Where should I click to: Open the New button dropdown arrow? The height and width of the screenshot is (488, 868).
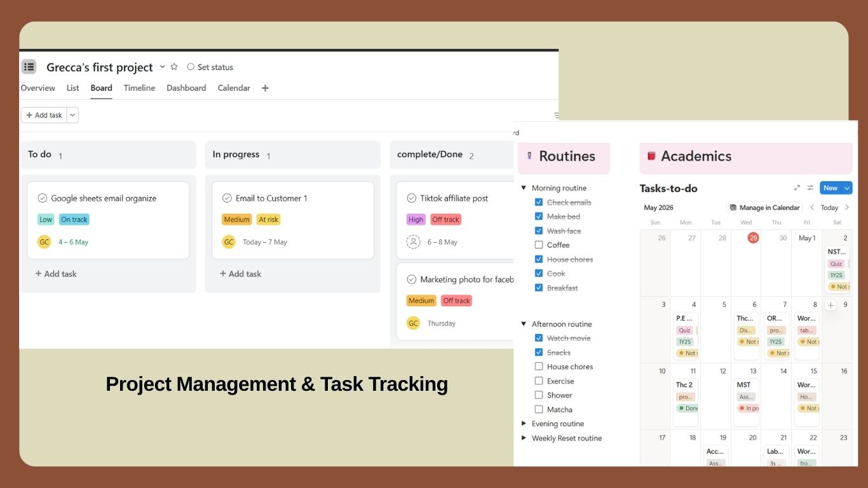(x=846, y=188)
